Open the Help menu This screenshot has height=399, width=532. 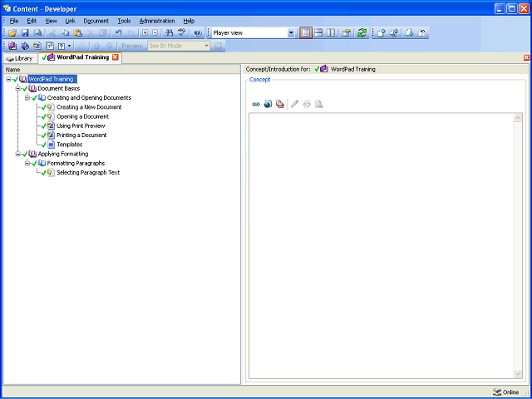point(189,21)
